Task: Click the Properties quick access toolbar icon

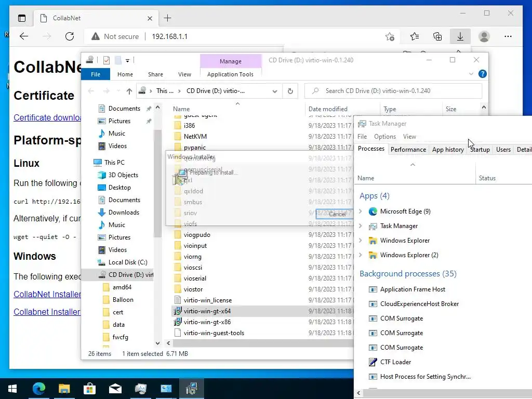Action: point(107,60)
